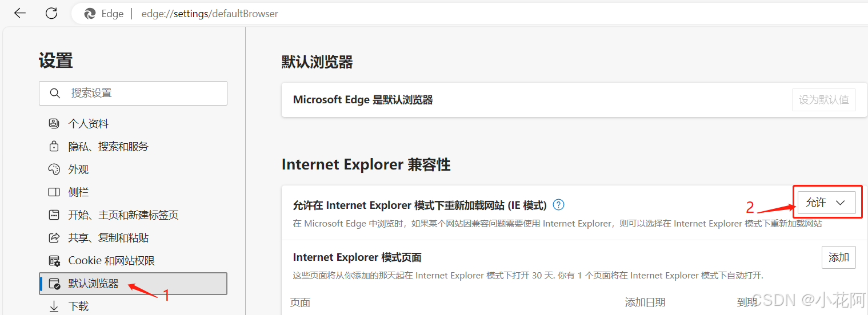
Task: Click the 个人资料 profile icon
Action: [x=54, y=123]
